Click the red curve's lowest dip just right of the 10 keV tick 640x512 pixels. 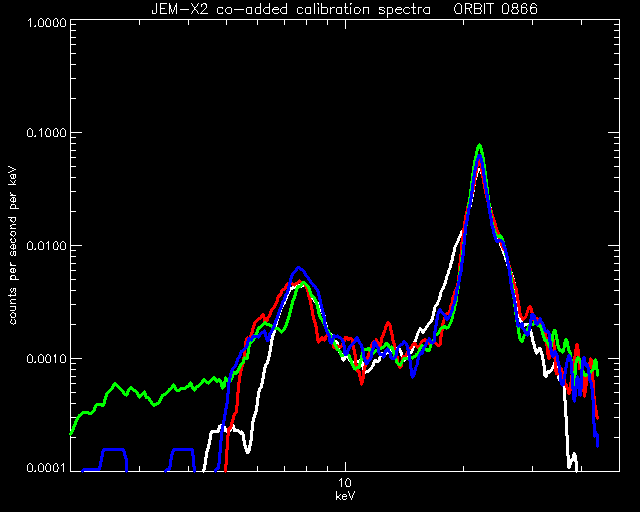[x=362, y=382]
